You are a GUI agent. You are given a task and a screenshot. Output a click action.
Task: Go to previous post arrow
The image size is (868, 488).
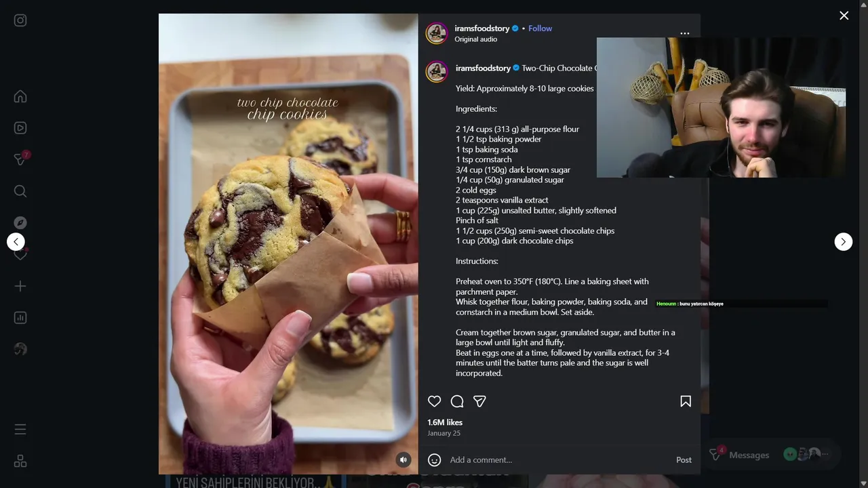16,242
